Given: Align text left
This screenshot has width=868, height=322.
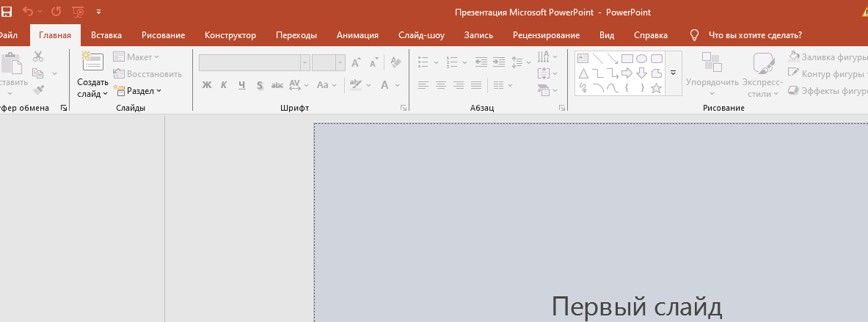Looking at the screenshot, I should [x=423, y=85].
